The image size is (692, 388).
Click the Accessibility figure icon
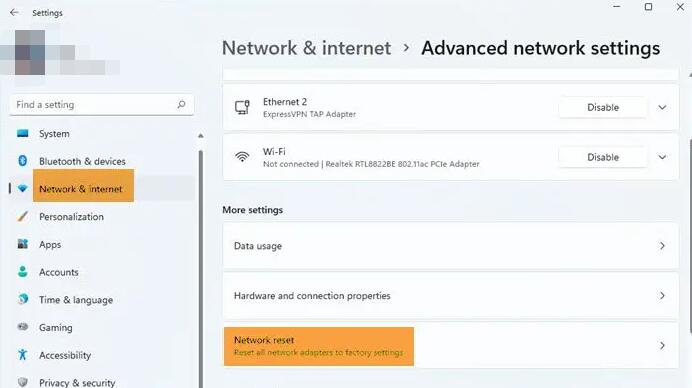pos(23,354)
